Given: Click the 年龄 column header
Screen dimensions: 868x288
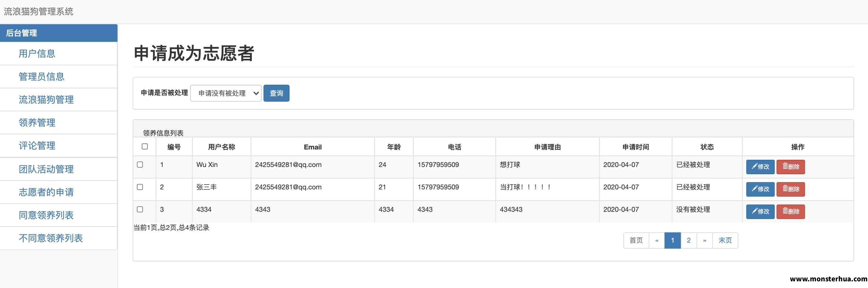Looking at the screenshot, I should tap(394, 147).
